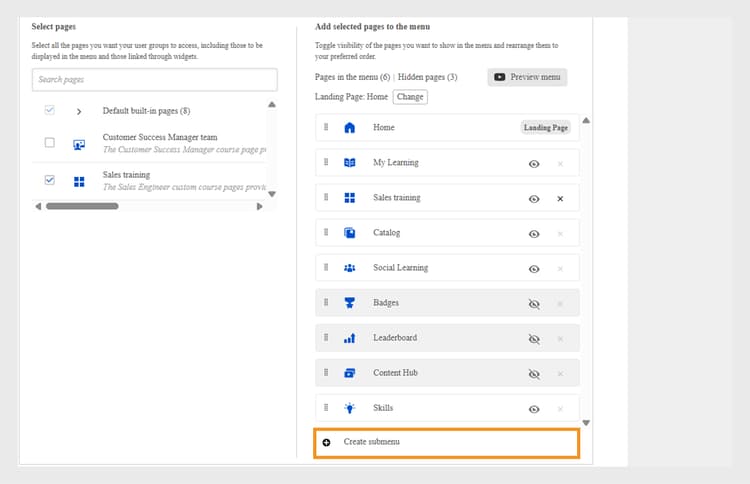Viewport: 750px width, 484px height.
Task: Uncheck the Sales training page checkbox
Action: pyautogui.click(x=50, y=180)
